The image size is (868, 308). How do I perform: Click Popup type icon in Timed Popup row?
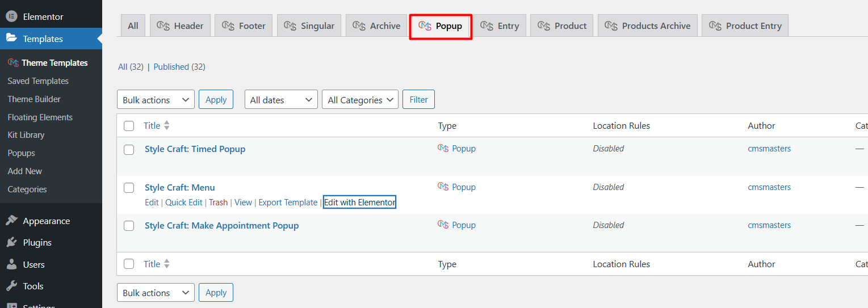point(443,149)
